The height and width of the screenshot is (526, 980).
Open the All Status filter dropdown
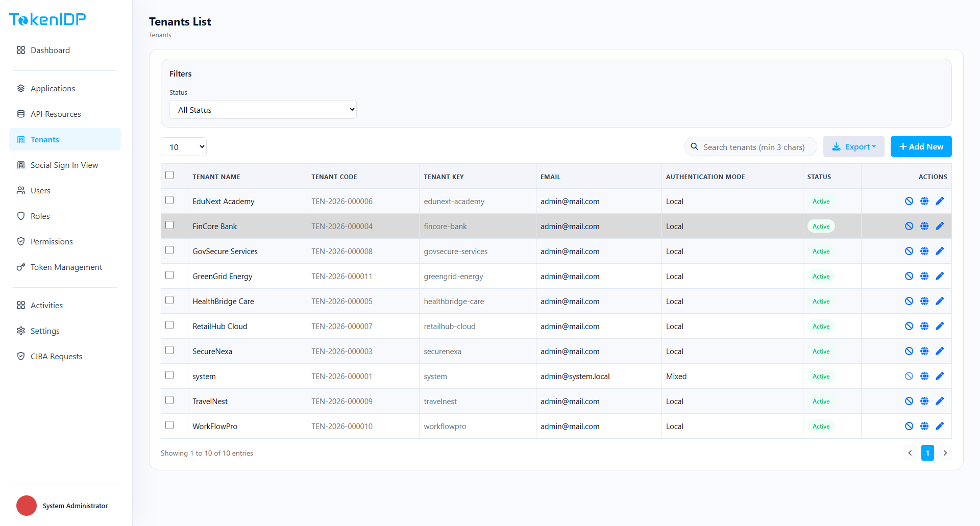point(263,110)
